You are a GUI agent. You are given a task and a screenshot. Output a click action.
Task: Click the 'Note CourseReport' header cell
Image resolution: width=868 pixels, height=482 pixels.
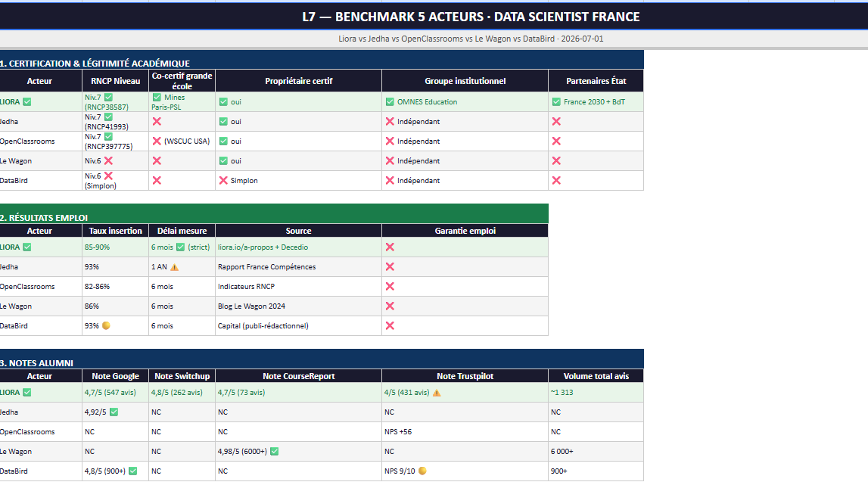pyautogui.click(x=298, y=376)
